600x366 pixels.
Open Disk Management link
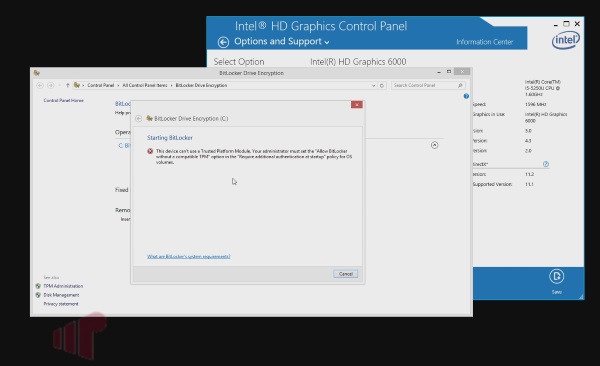click(61, 295)
